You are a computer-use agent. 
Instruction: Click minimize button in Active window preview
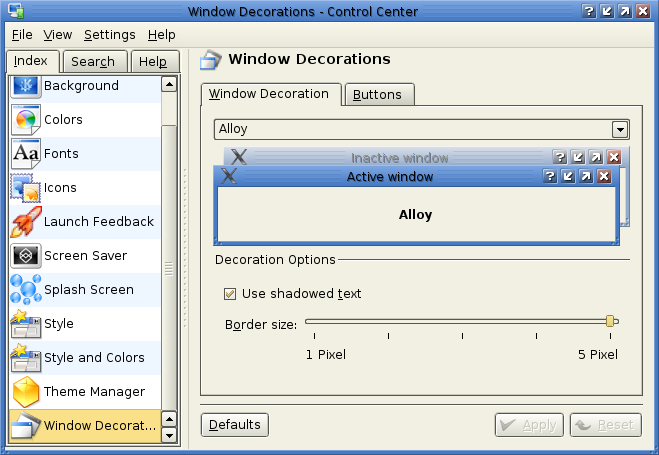568,176
